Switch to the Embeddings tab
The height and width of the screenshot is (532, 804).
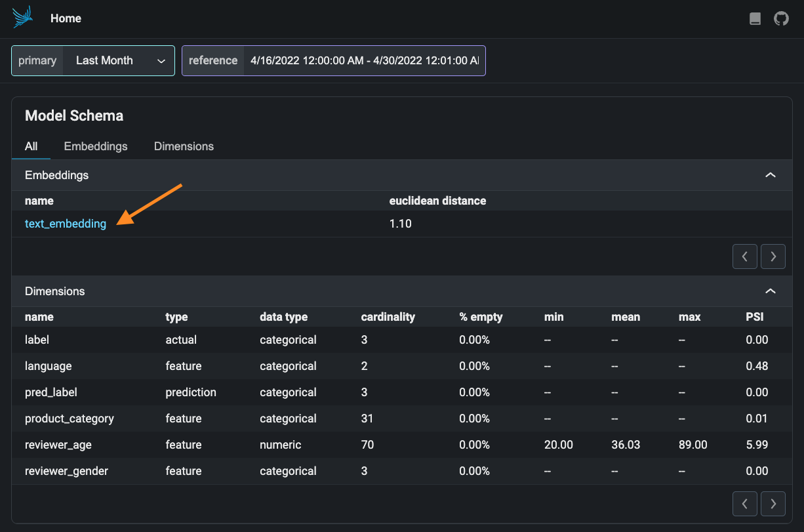96,146
